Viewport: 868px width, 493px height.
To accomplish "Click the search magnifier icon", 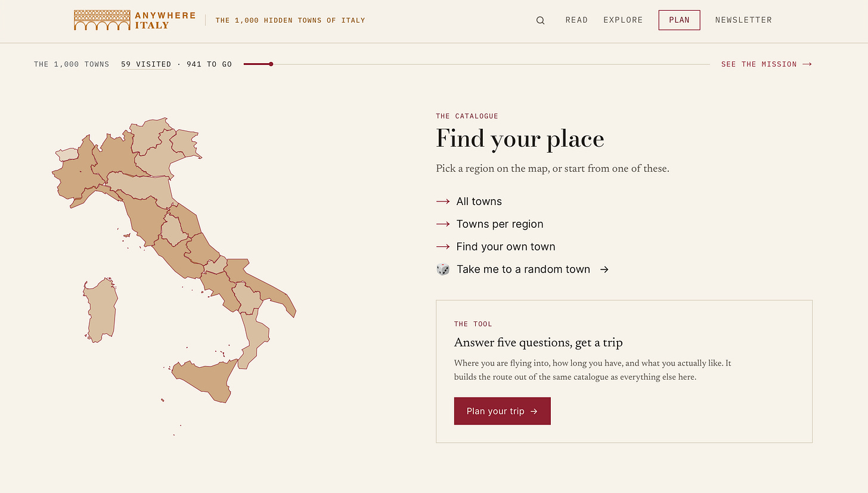I will [540, 20].
